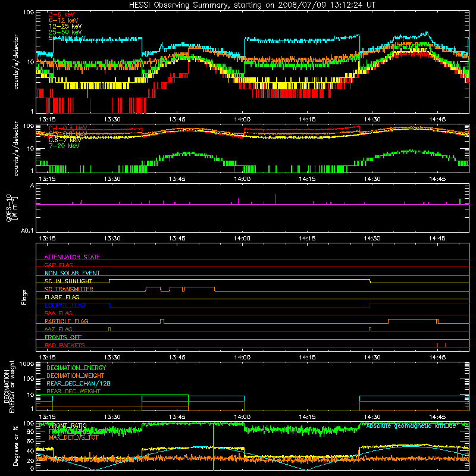Select the REAR_DEC_WEIGHT legend label

coord(73,392)
